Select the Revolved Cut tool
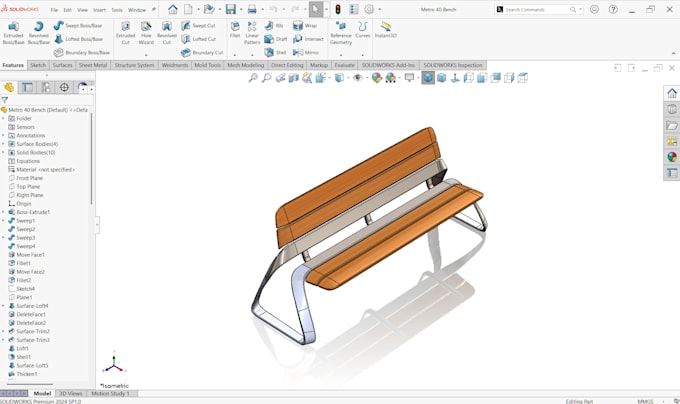The image size is (680, 404). (167, 33)
